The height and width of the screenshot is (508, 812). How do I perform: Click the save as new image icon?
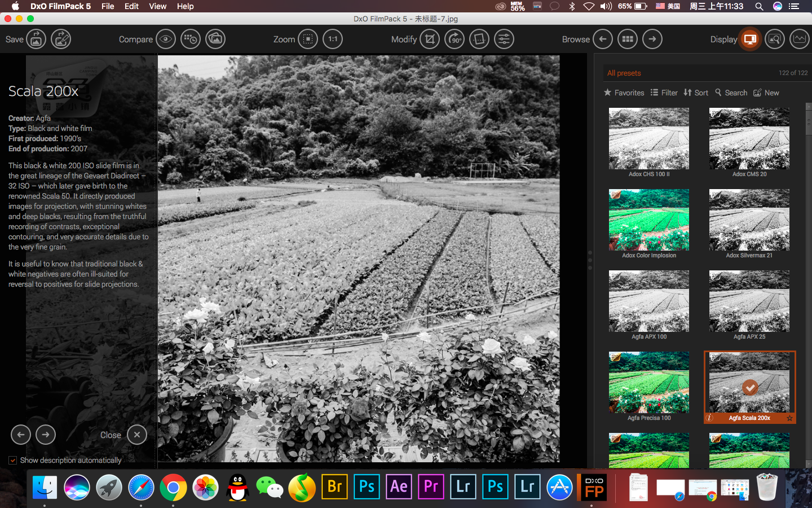[61, 39]
